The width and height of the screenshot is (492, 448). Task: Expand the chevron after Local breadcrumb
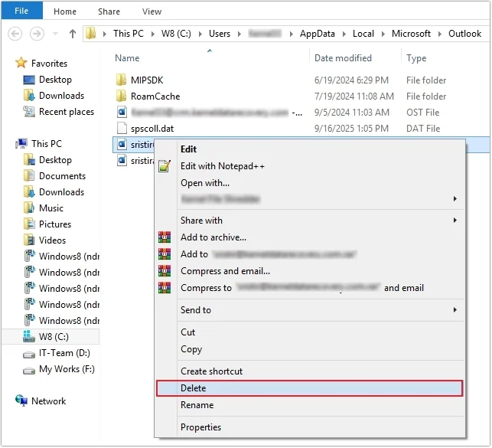point(383,34)
